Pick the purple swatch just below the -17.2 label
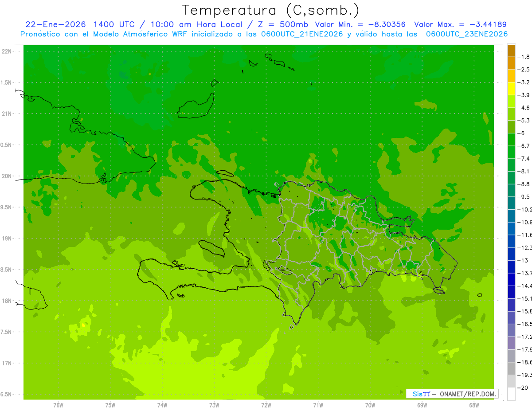532x411 pixels. tap(511, 343)
